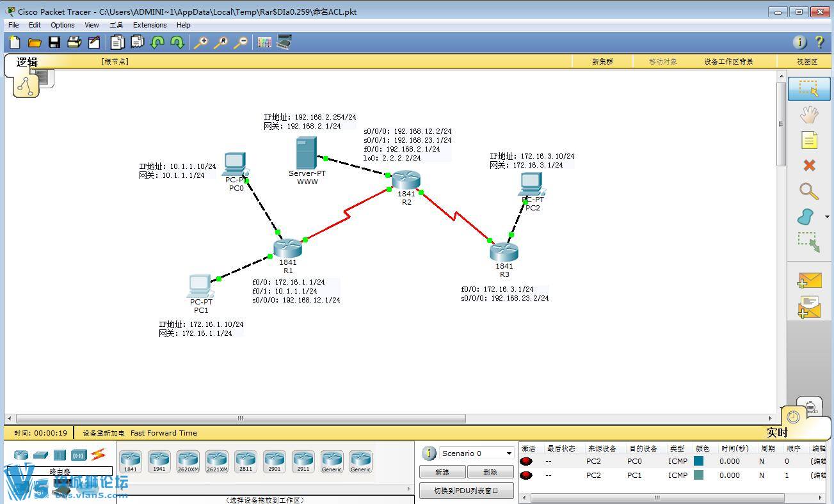The image size is (834, 504).
Task: Open the drawing palette icon
Action: pos(264,42)
